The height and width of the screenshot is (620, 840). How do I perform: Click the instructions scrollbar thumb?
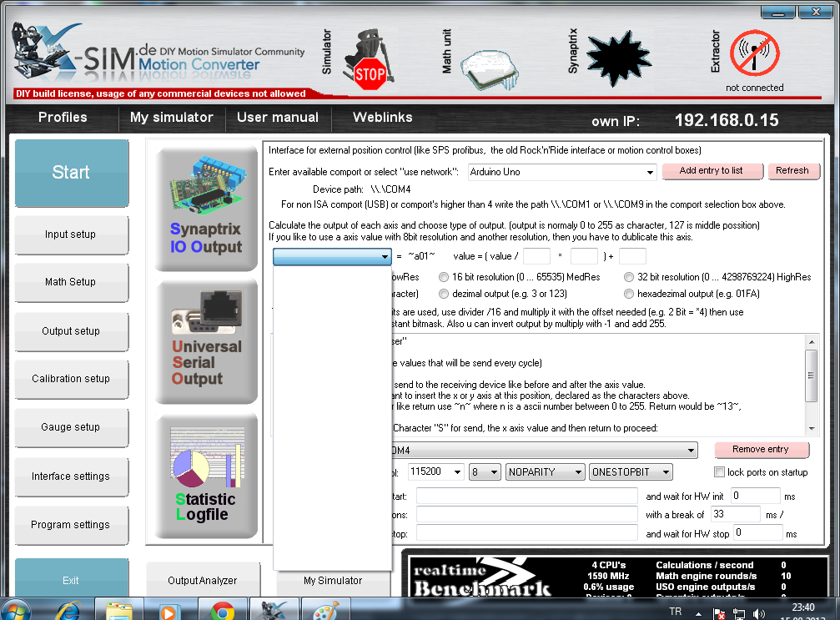[811, 376]
